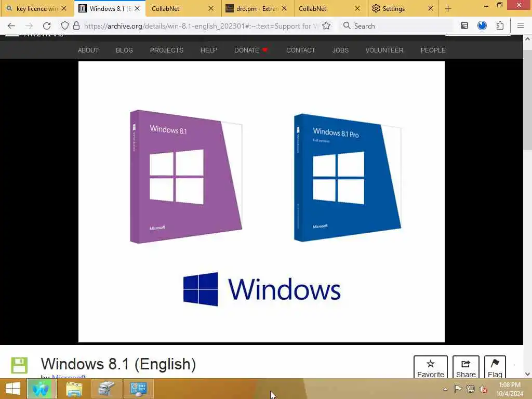Click the archive.org URL address bar
This screenshot has width=532, height=399.
200,26
